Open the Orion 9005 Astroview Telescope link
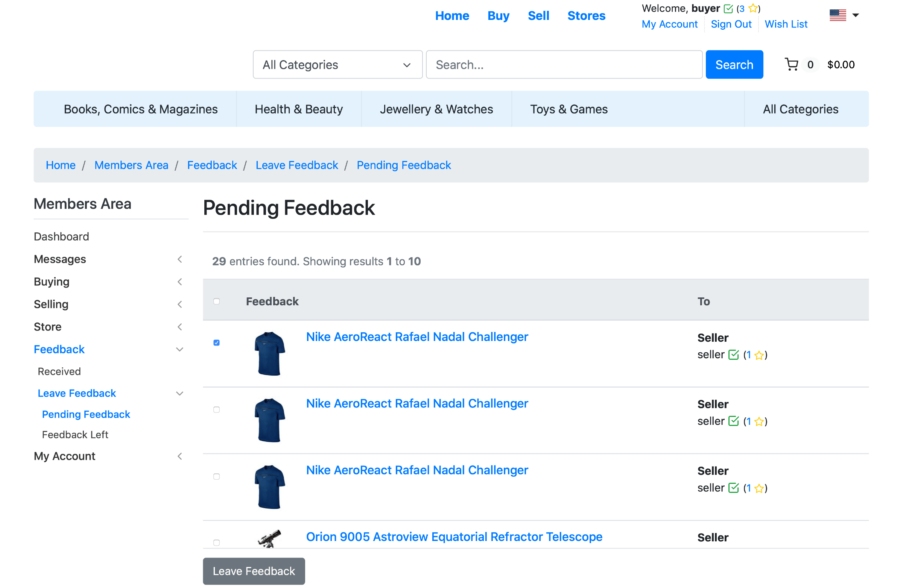The width and height of the screenshot is (903, 588). (x=454, y=537)
